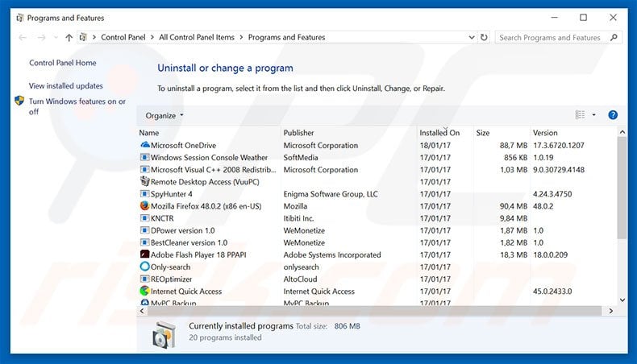Click the Control Panel icon in address bar
Image resolution: width=637 pixels, height=364 pixels.
[x=83, y=37]
